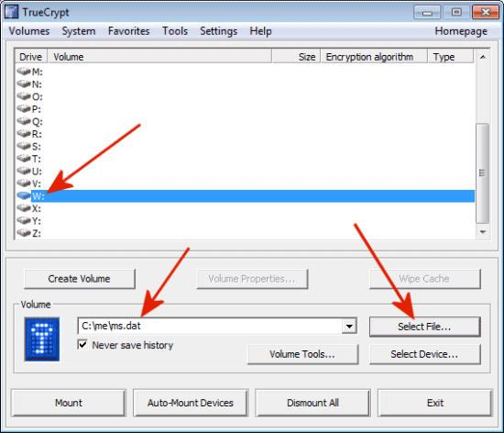Expand the volume path dropdown
The height and width of the screenshot is (433, 504).
coord(349,327)
